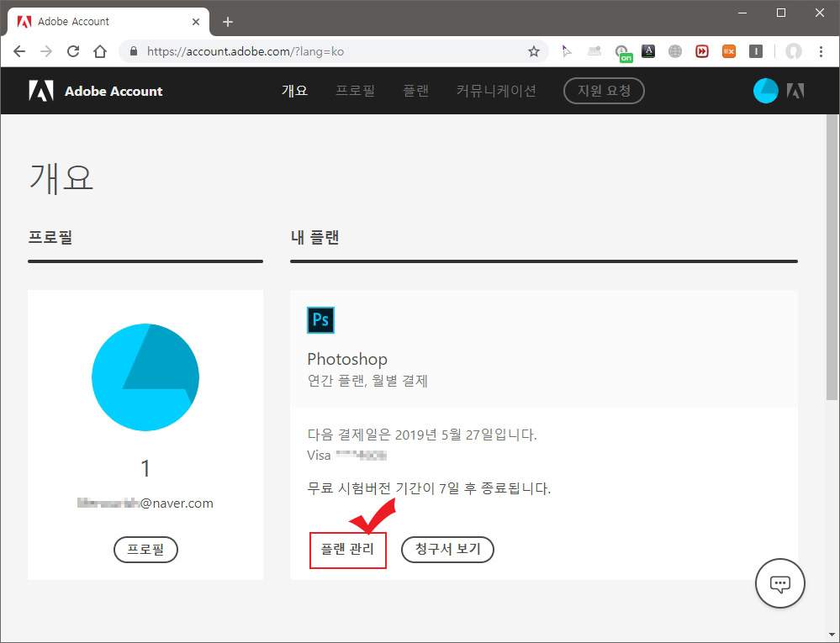Go to the 플랜 nav item
The width and height of the screenshot is (840, 643).
(415, 91)
